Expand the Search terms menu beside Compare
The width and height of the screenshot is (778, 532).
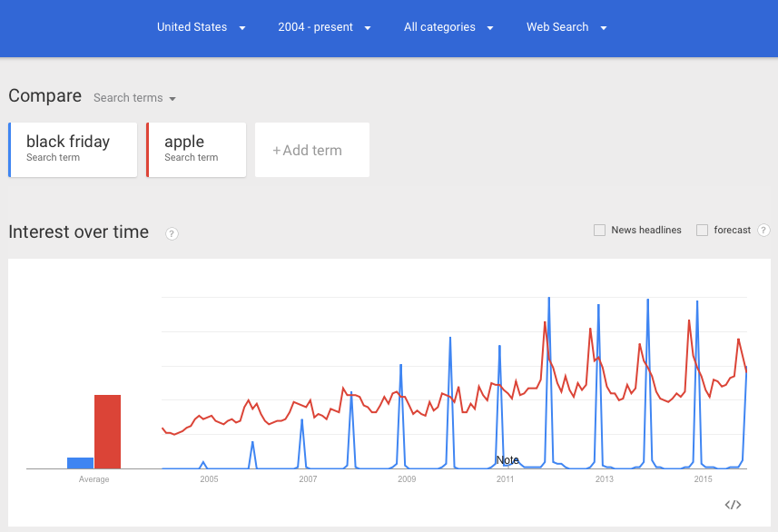pos(134,98)
